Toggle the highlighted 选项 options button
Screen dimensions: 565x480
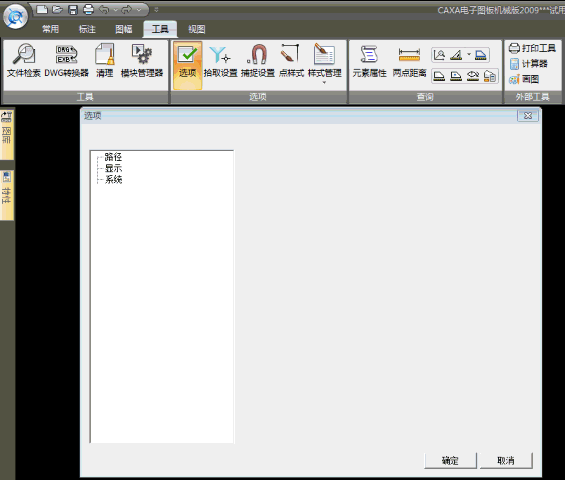pos(187,65)
